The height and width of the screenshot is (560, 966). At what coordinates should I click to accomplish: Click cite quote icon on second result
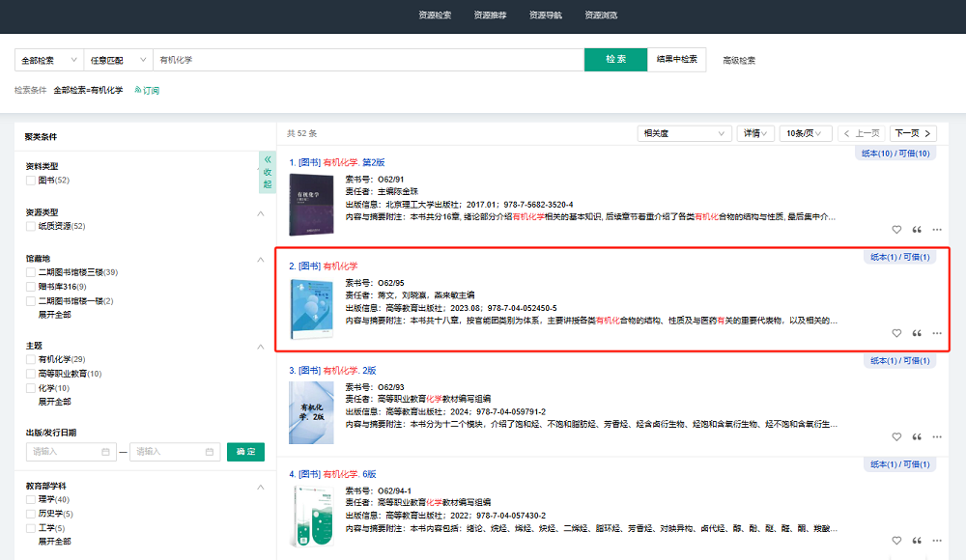917,333
